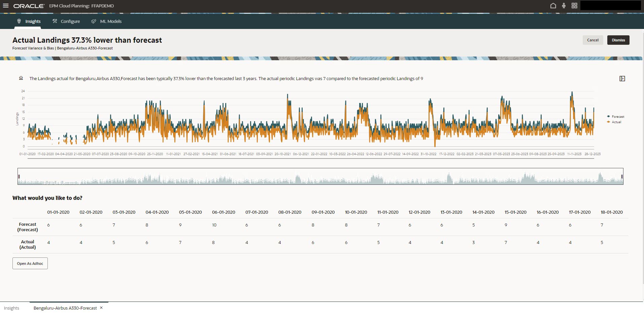Toggle the side panel icon beside chart
Image resolution: width=644 pixels, height=316 pixels.
[622, 78]
